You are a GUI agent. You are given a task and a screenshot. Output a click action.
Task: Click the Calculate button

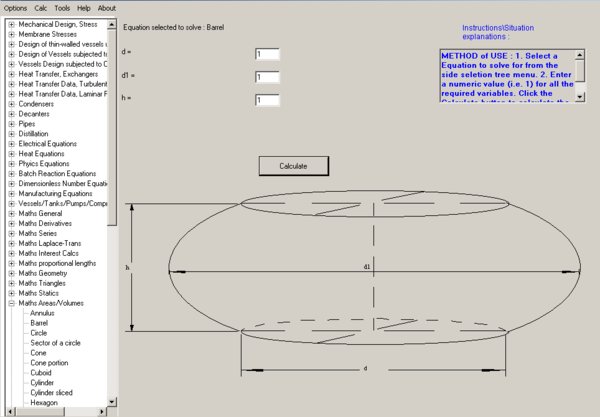[x=293, y=166]
